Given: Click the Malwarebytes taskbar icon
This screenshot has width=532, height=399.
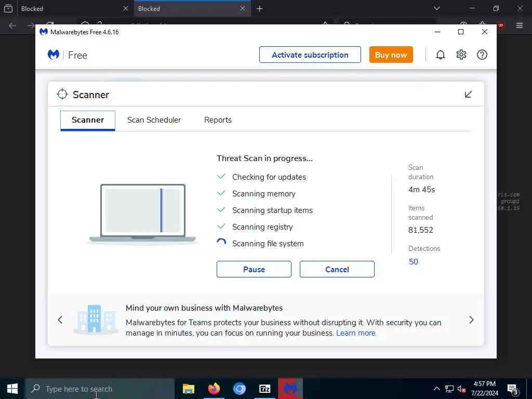Looking at the screenshot, I should [x=290, y=389].
